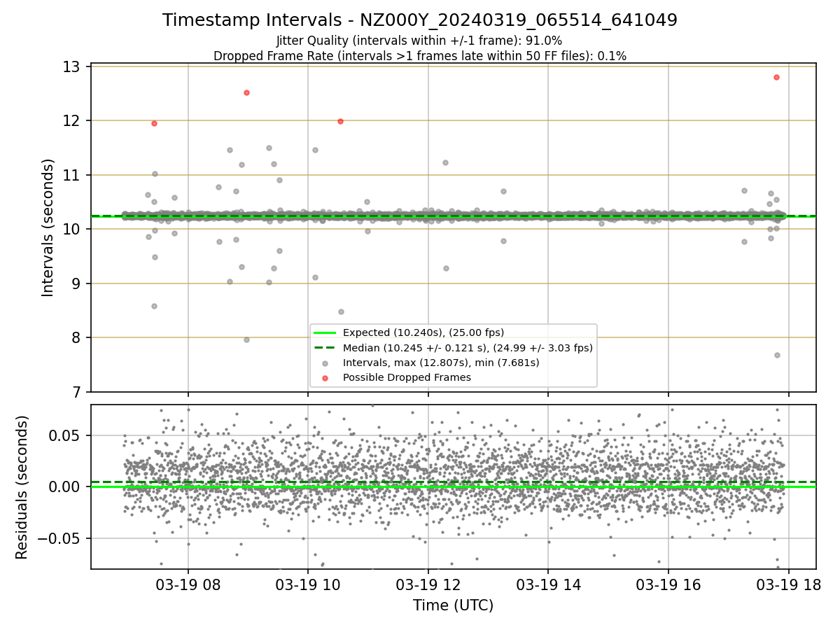
Task: Click the "03-19 12" x-axis tick label
Action: tap(428, 584)
